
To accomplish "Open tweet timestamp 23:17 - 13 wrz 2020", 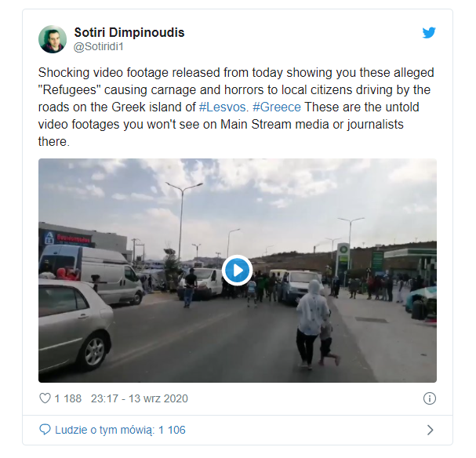I will pos(140,398).
